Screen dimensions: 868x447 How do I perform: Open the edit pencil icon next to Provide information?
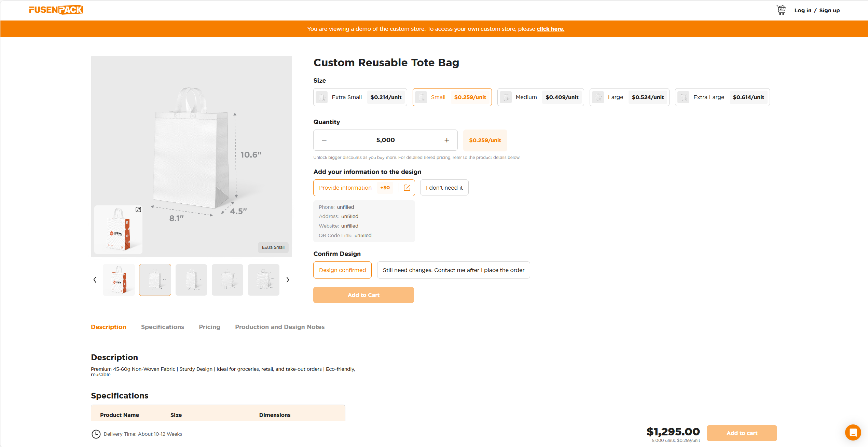(407, 187)
